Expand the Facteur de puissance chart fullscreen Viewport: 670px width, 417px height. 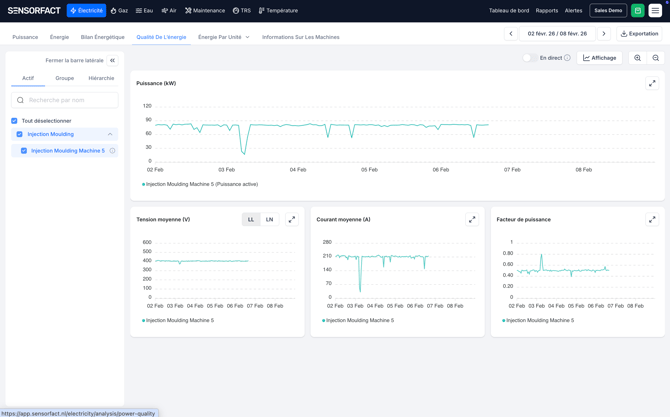652,220
